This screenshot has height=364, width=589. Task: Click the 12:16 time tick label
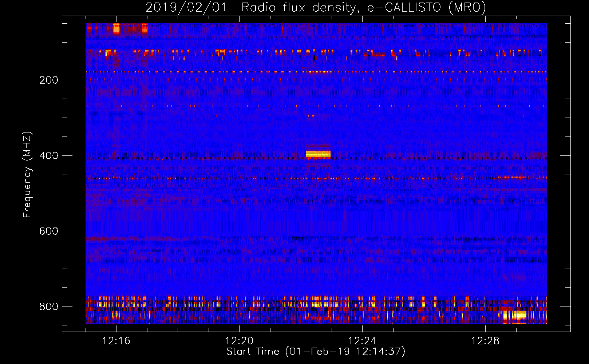click(x=116, y=341)
